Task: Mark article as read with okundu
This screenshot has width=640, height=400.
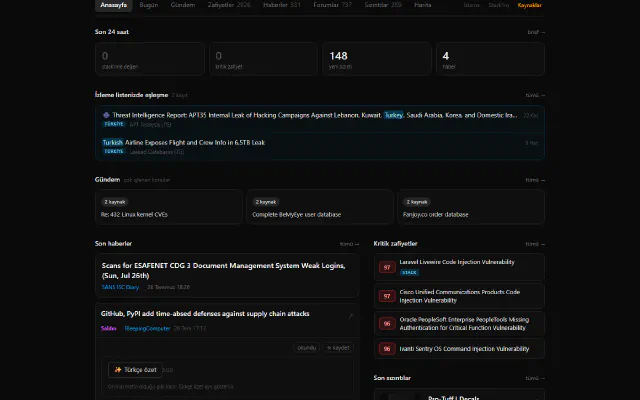Action: (x=307, y=348)
